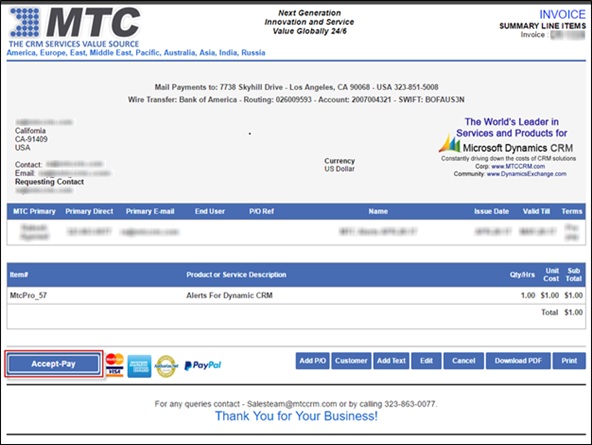Click the Add Text button
Viewport: 592px width, 445px height.
[x=391, y=361]
